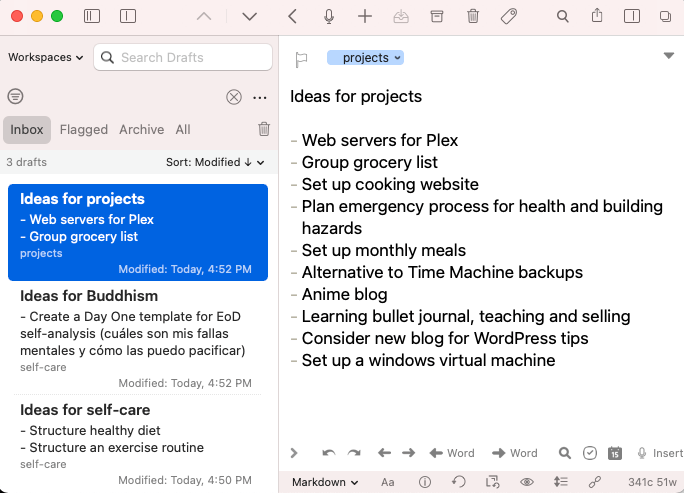Screen dimensions: 684x493
Task: Open the tag editor icon
Action: point(509,17)
